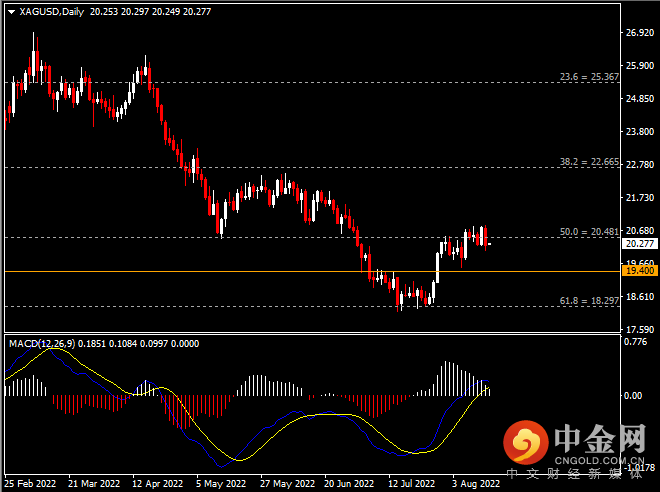Select the 50.0 = 20.481 Fibonacci label

click(x=589, y=232)
